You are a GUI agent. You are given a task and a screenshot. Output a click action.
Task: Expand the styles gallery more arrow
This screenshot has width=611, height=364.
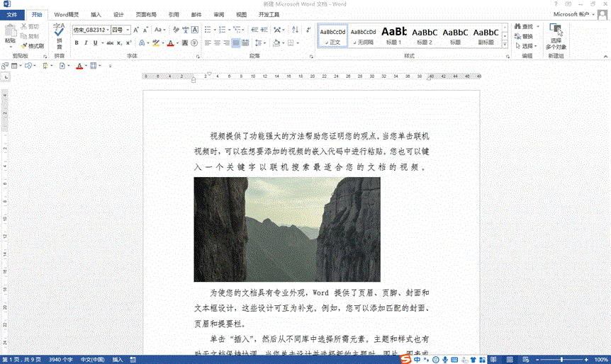coord(505,44)
